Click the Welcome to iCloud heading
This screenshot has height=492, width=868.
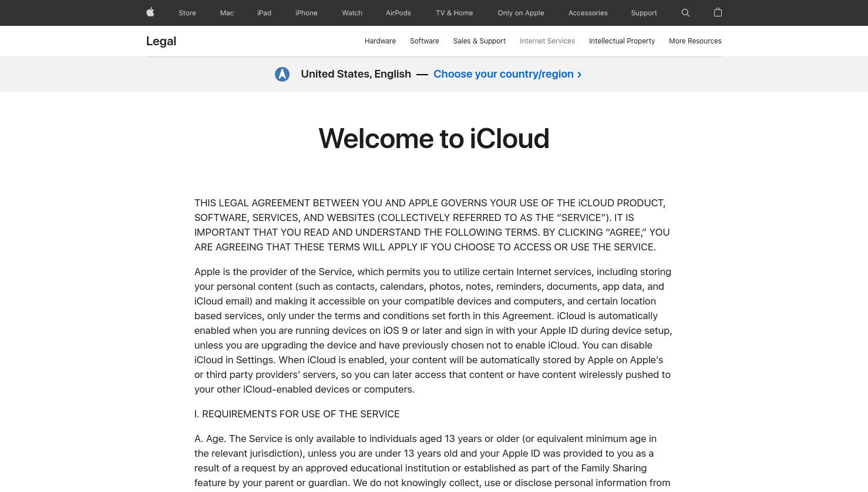434,139
